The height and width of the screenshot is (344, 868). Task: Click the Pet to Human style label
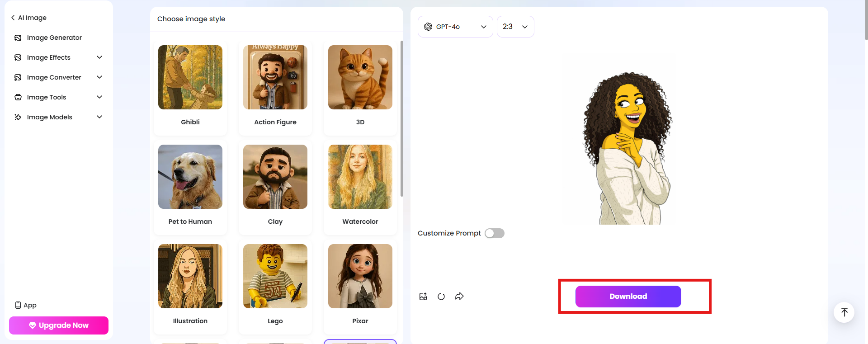coord(190,221)
